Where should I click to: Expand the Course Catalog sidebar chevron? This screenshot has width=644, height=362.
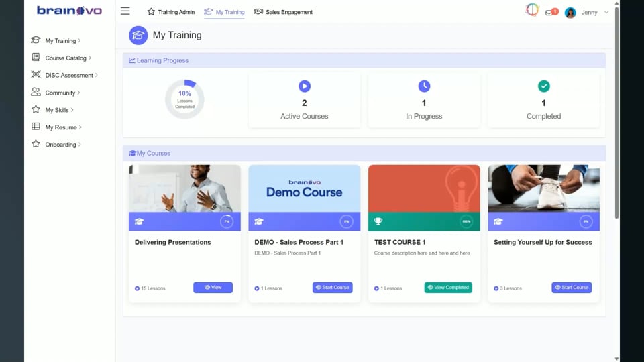[90, 58]
